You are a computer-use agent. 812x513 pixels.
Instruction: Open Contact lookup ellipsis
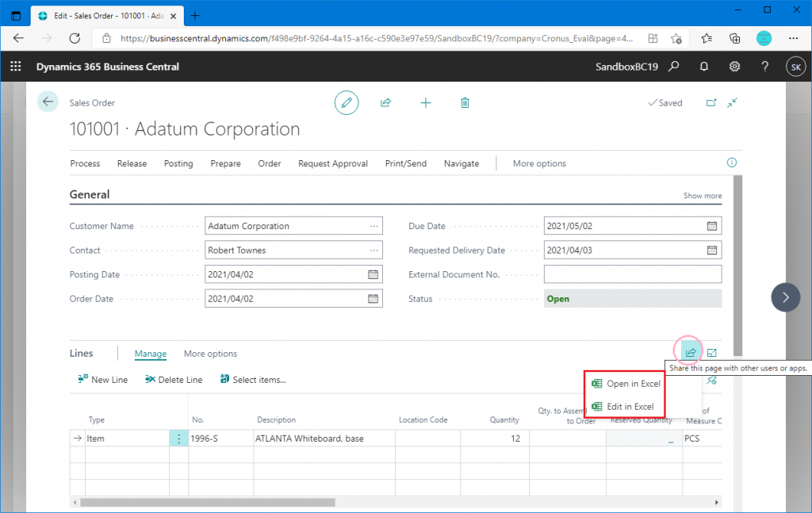pos(374,251)
